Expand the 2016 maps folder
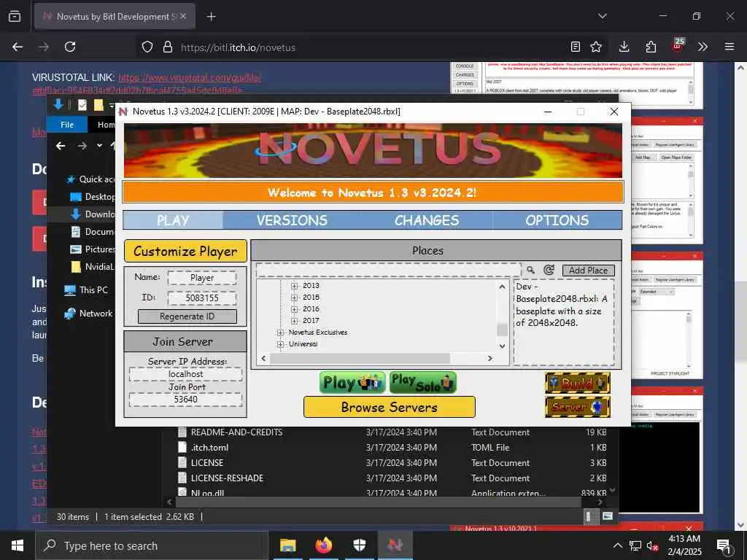 295,309
